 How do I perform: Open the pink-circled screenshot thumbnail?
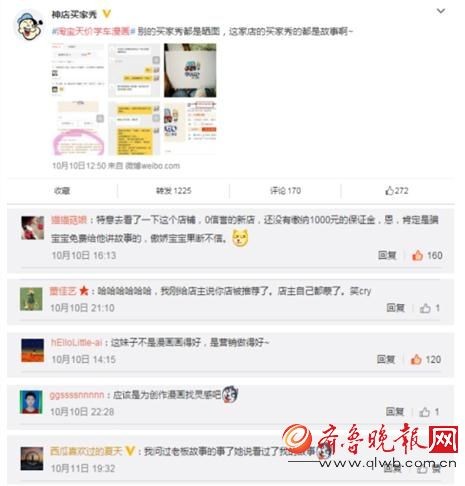click(x=78, y=129)
